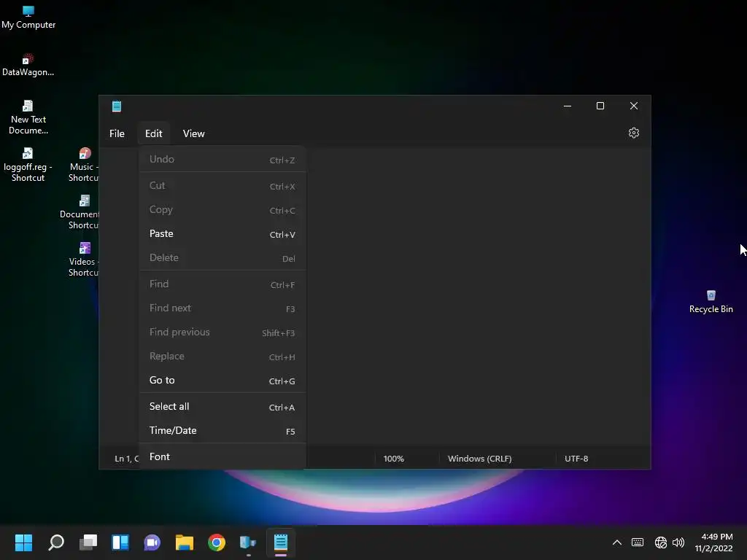Maximize the Notepad window
Viewport: 747px width, 560px height.
[600, 106]
